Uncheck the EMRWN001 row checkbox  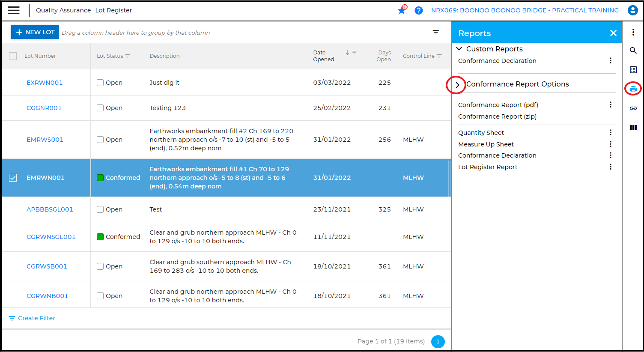(x=13, y=178)
